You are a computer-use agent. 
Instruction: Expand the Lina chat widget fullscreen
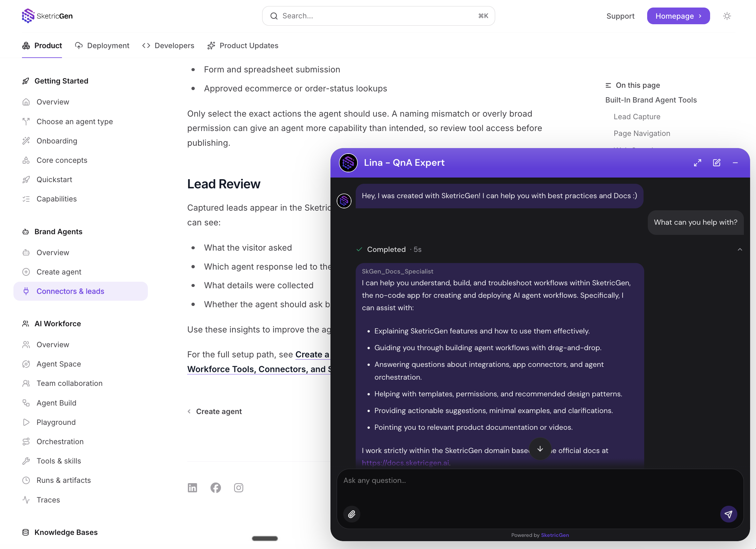697,162
